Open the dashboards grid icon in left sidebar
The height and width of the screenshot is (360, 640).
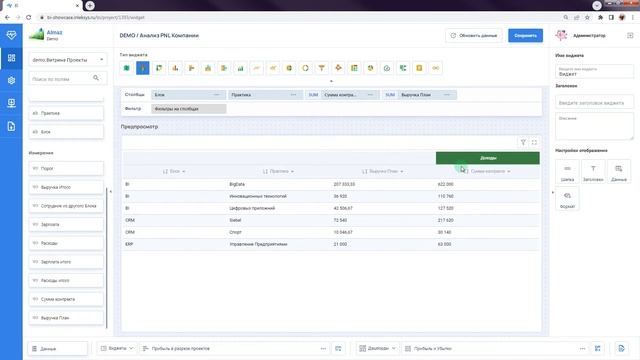(11, 58)
